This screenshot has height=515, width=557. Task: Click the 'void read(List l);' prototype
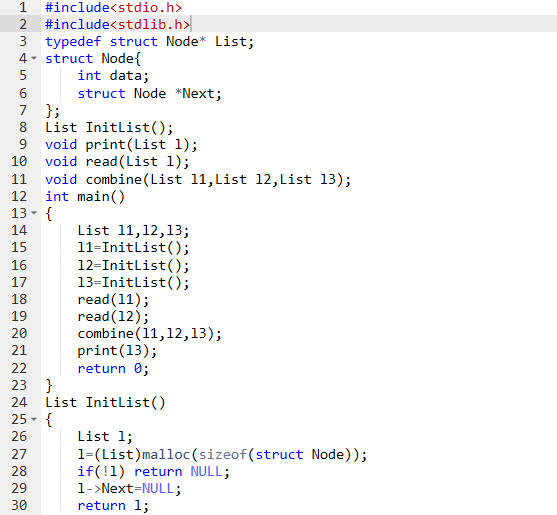118,162
